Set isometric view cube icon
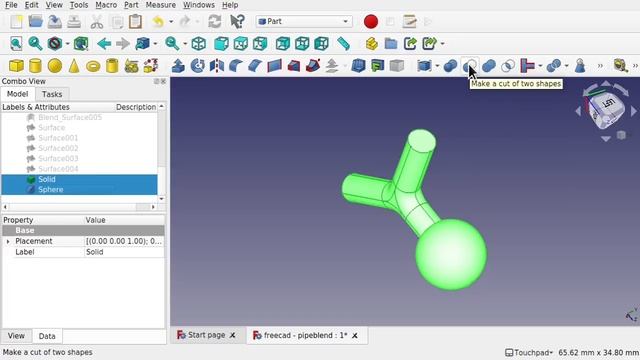 click(x=199, y=44)
